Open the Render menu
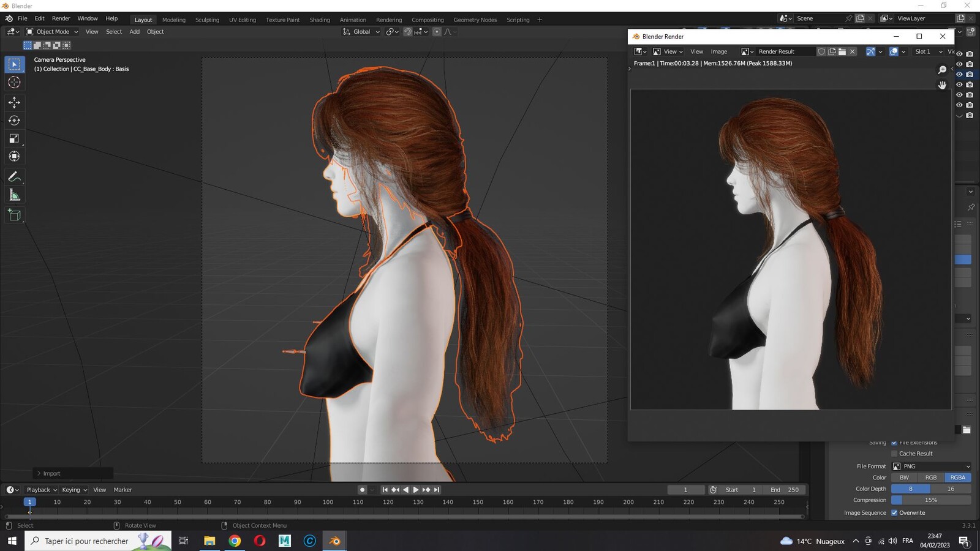 61,18
